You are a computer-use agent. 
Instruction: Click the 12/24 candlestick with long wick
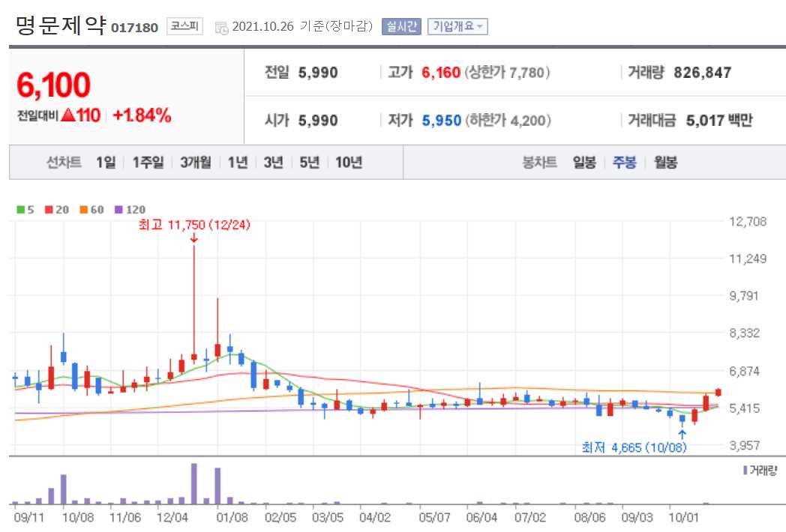coord(194,304)
